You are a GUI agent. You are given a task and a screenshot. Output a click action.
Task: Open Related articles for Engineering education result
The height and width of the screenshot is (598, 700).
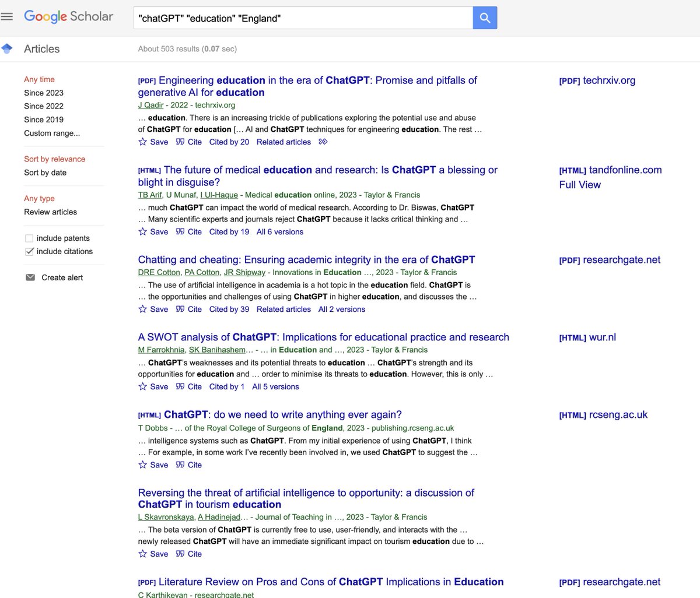[x=283, y=142]
